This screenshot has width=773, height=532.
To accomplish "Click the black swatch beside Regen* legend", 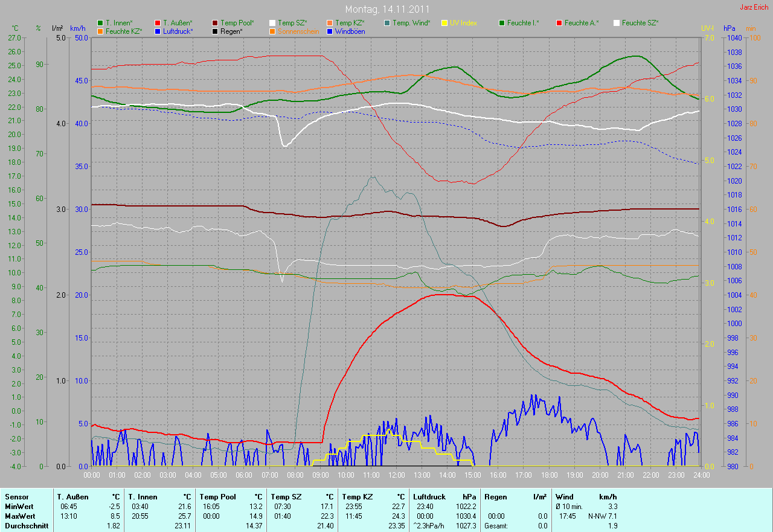I will (x=215, y=31).
